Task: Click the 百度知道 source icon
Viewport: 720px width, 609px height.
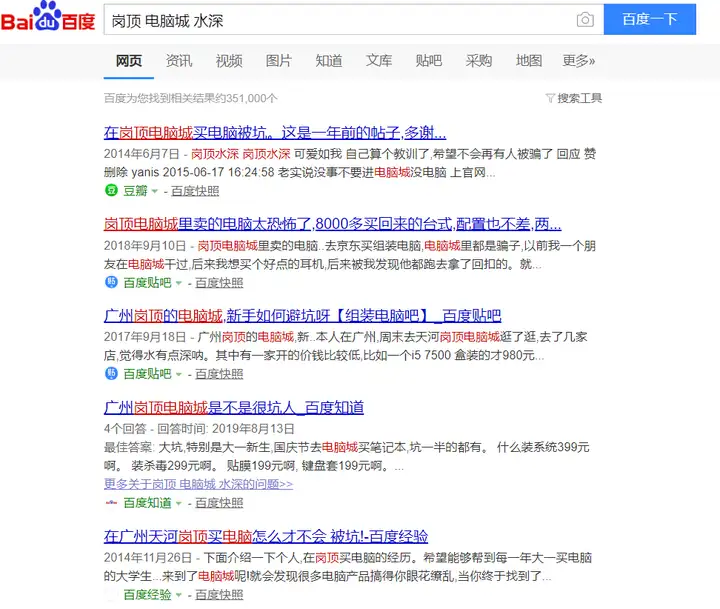Action: 112,503
